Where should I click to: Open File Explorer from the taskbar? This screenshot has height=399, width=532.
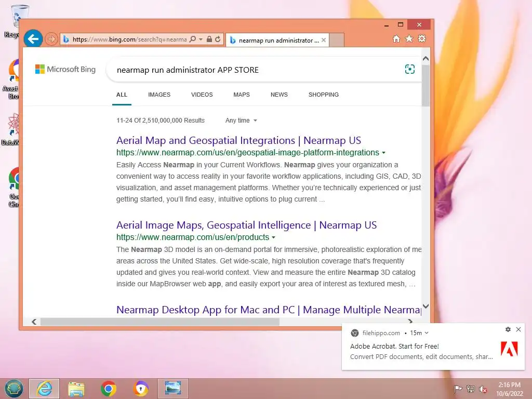[76, 389]
